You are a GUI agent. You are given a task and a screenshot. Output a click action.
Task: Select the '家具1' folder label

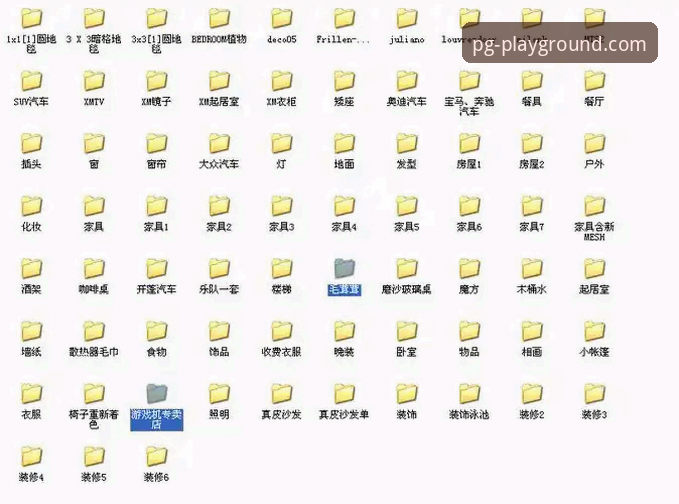pyautogui.click(x=156, y=226)
